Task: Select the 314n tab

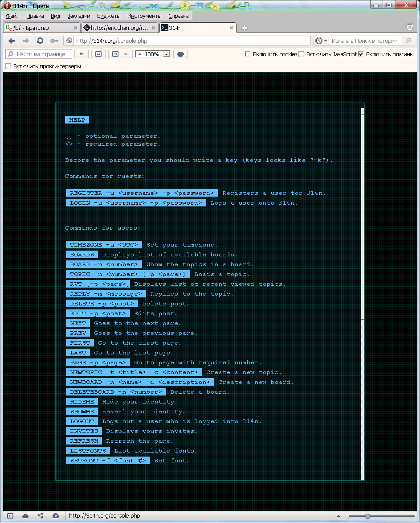Action: point(198,28)
